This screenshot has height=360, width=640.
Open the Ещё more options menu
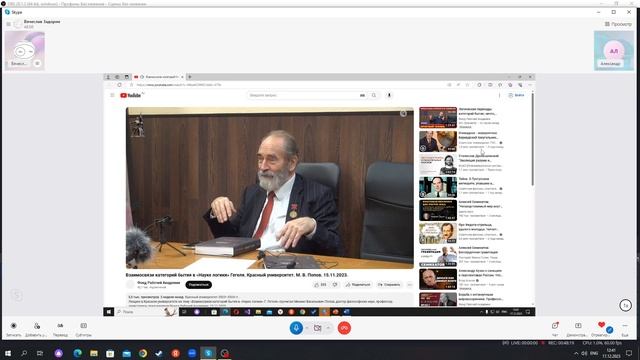click(x=625, y=329)
